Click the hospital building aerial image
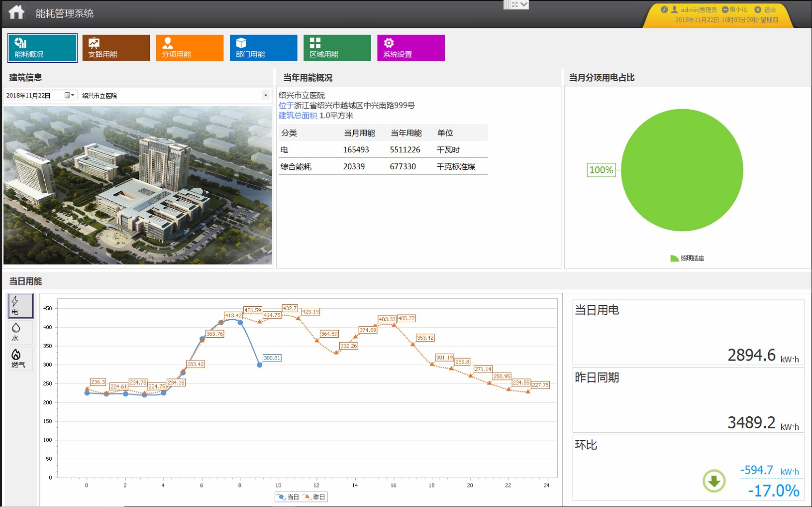This screenshot has height=507, width=812. 138,185
